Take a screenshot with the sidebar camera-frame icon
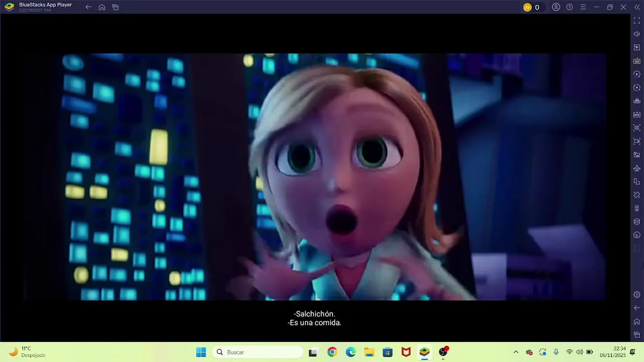Viewport: 644px width, 362px height. point(637,128)
